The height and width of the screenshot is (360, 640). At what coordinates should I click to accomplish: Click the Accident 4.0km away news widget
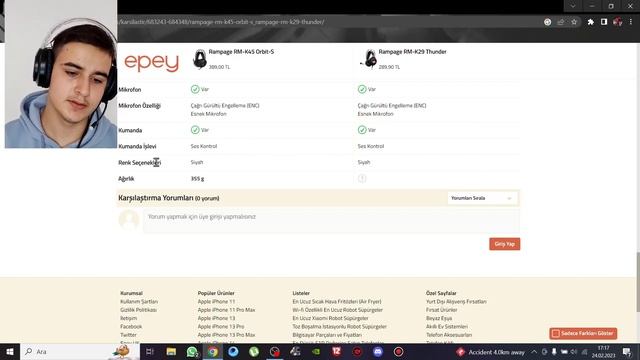click(x=491, y=352)
